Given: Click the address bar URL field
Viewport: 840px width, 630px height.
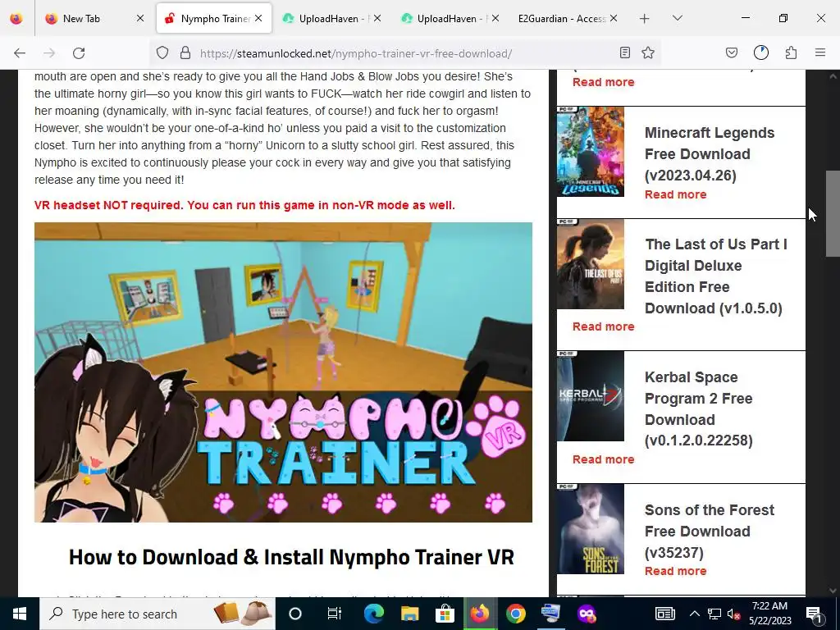Looking at the screenshot, I should (407, 53).
